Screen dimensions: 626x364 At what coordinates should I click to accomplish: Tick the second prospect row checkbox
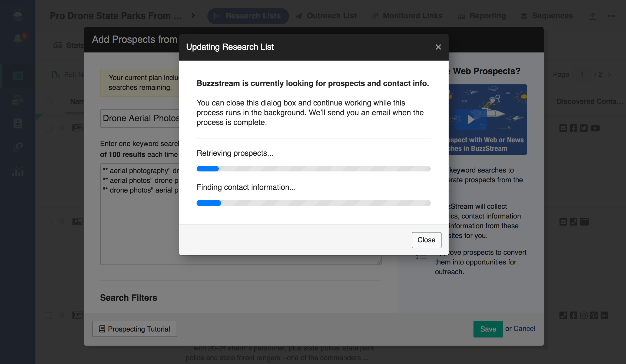coord(48,222)
